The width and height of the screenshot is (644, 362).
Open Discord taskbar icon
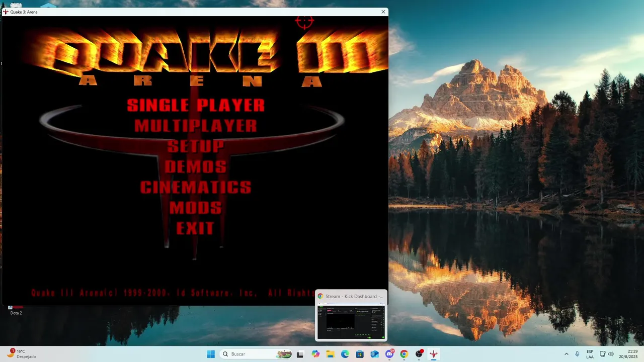point(389,354)
